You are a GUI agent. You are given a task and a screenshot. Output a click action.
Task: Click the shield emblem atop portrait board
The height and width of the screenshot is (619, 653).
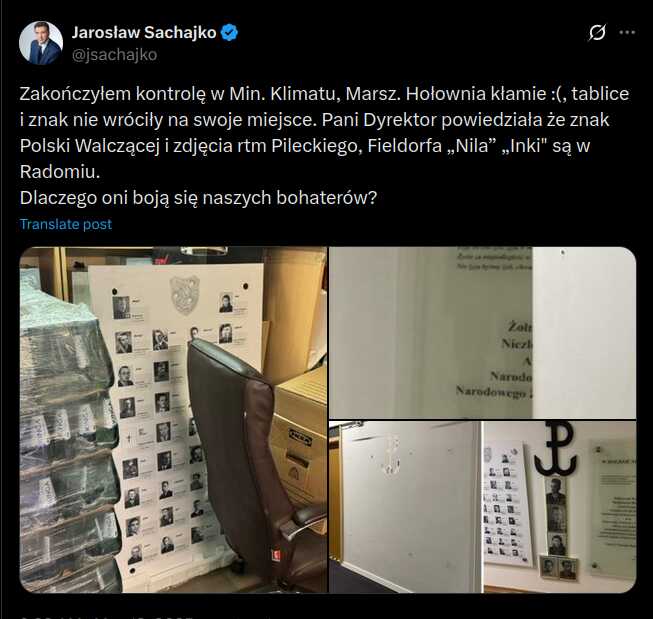point(184,294)
